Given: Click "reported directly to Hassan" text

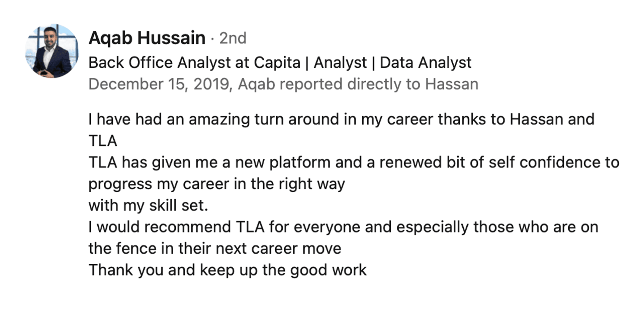Looking at the screenshot, I should [x=379, y=84].
